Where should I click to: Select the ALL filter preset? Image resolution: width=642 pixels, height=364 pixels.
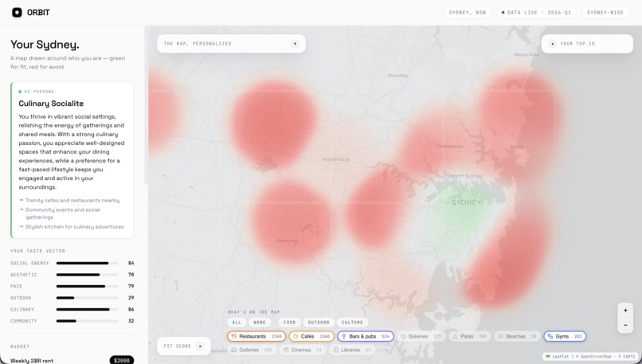[237, 323]
